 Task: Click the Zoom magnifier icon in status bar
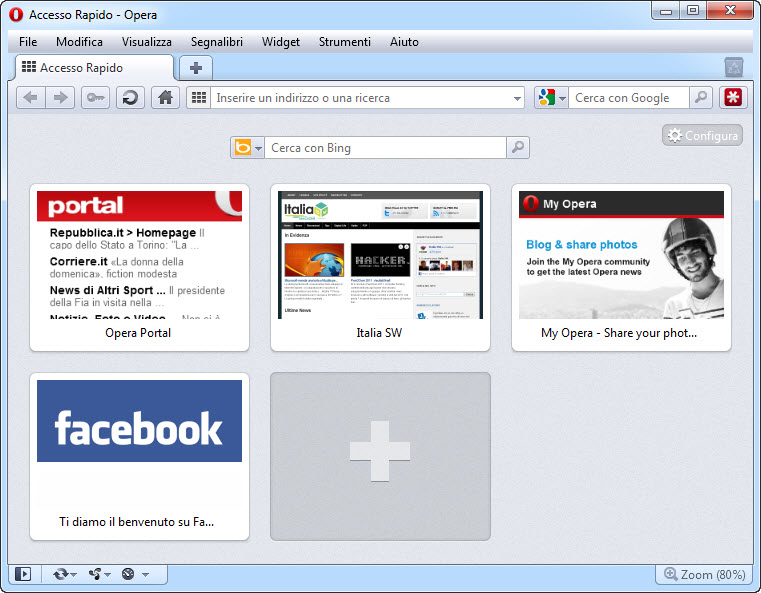(x=670, y=574)
